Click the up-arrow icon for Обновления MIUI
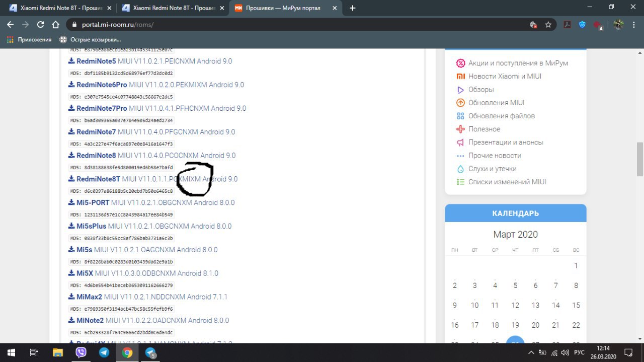The width and height of the screenshot is (644, 362). click(460, 103)
